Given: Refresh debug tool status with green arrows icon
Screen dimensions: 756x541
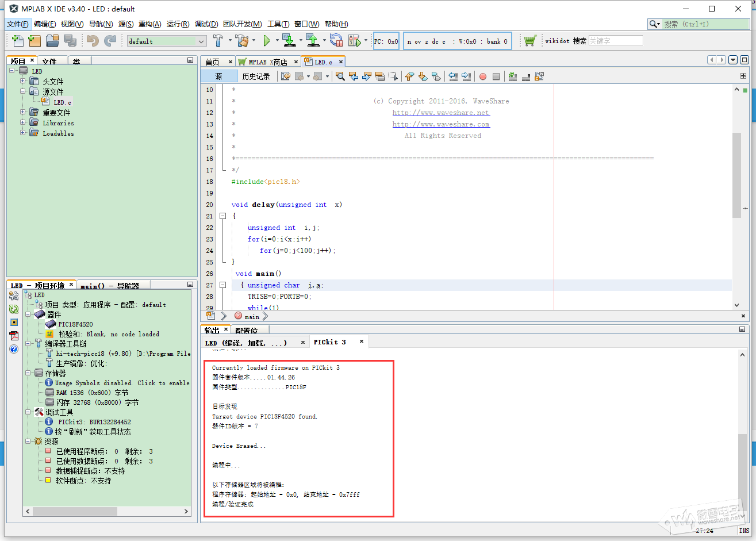Looking at the screenshot, I should click(x=14, y=309).
